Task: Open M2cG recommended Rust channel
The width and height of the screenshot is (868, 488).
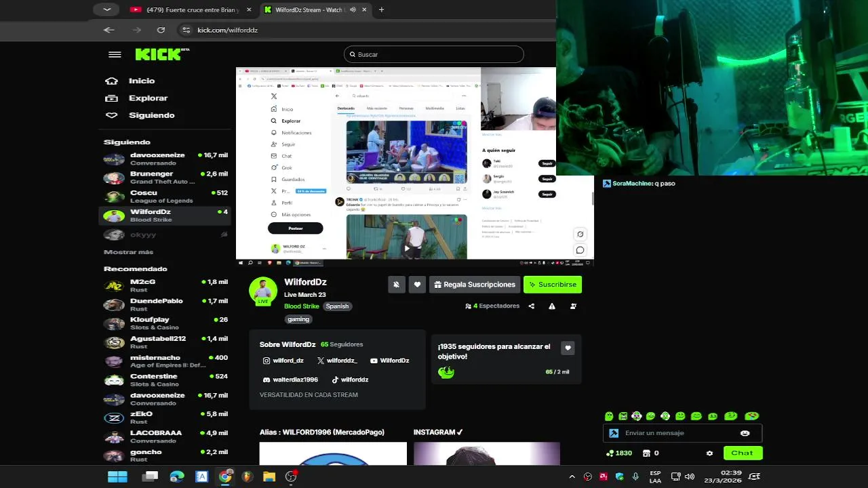Action: pyautogui.click(x=165, y=285)
